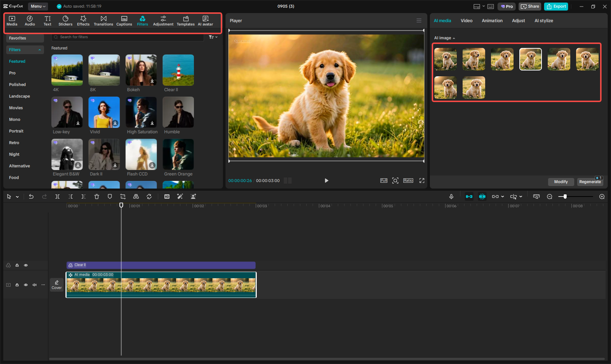This screenshot has height=364, width=611.
Task: Crop the video clip
Action: [123, 196]
